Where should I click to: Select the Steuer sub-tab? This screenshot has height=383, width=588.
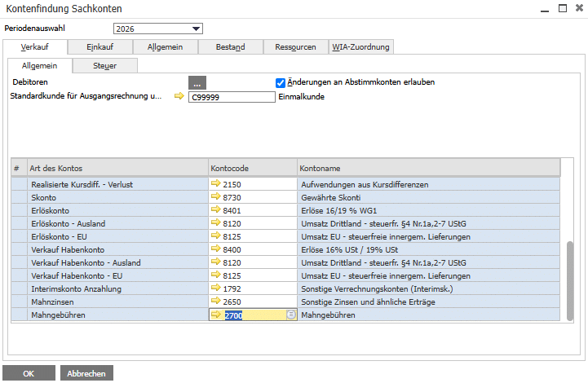(104, 65)
